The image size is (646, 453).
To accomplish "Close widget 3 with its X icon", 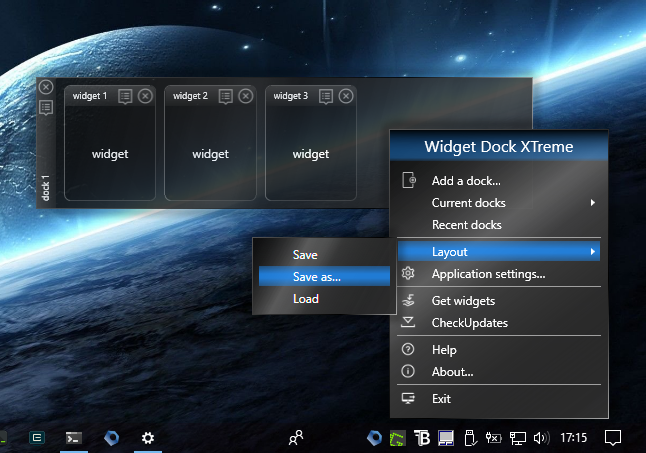I will click(346, 96).
